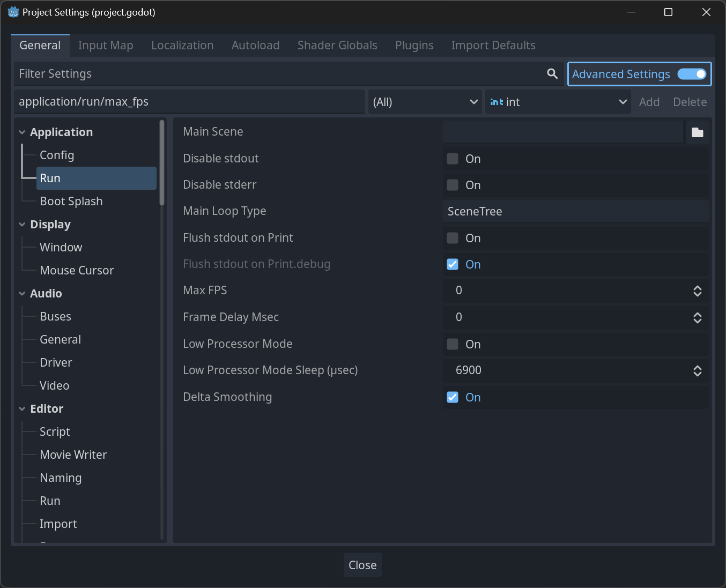Maximize the Project Settings window
726x588 pixels.
pos(668,12)
